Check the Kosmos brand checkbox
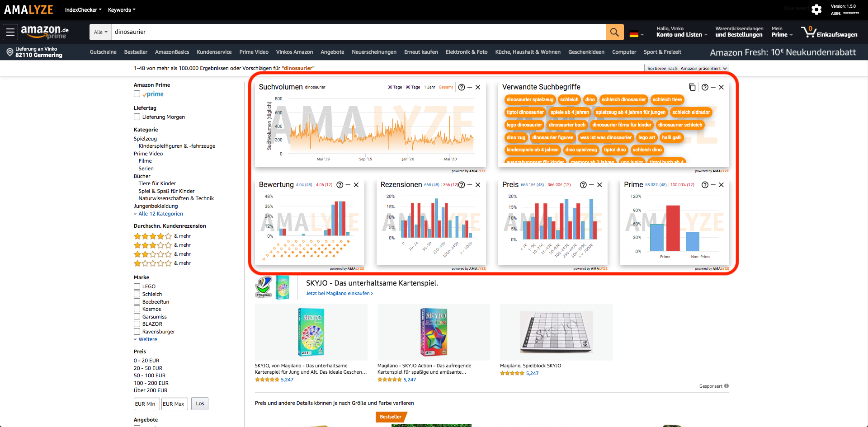 137,309
